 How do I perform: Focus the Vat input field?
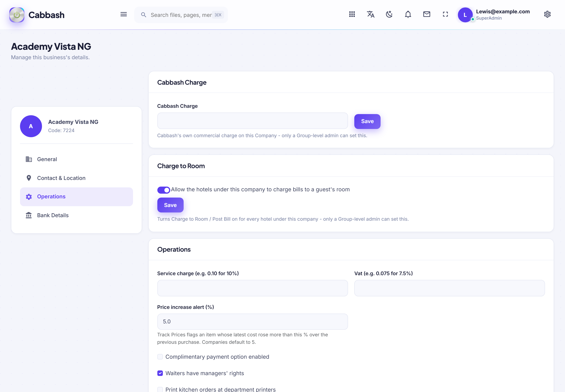tap(449, 288)
